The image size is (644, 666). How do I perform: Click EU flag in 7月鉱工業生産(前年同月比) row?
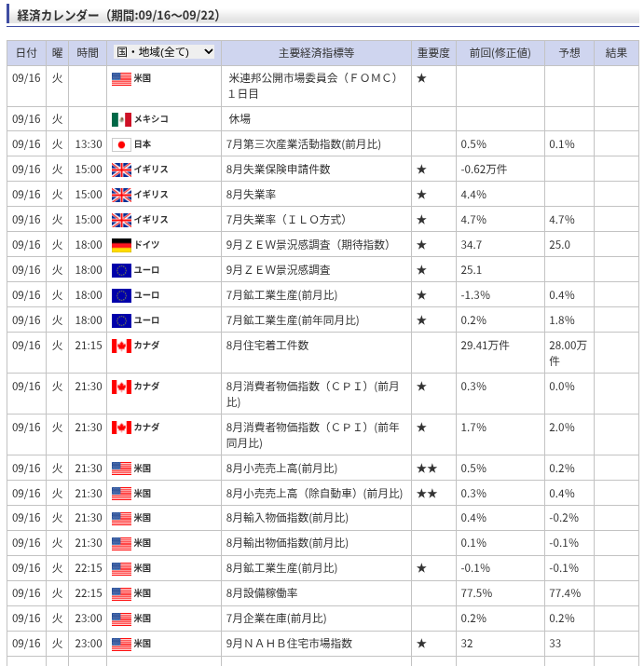click(121, 320)
